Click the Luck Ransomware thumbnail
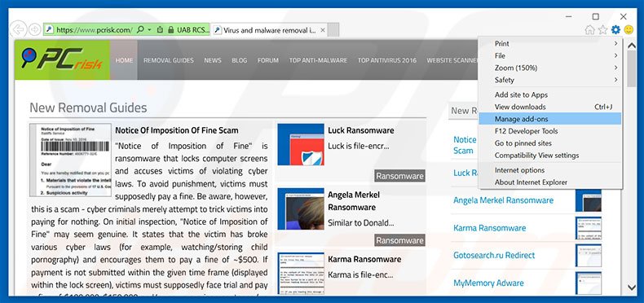The image size is (644, 303). click(301, 144)
